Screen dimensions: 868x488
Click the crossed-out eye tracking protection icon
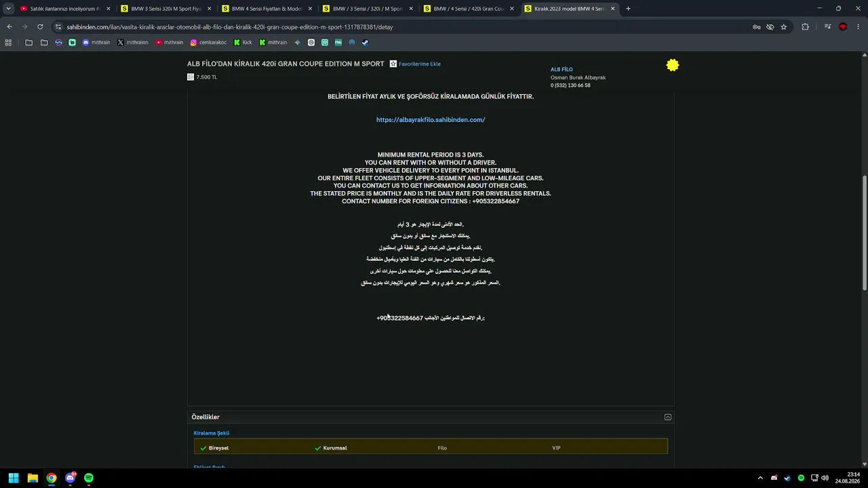770,27
